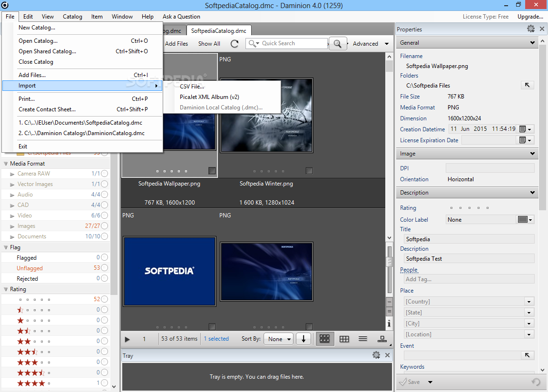548x392 pixels.
Task: Open the Properties panel settings gear
Action: coord(531,29)
